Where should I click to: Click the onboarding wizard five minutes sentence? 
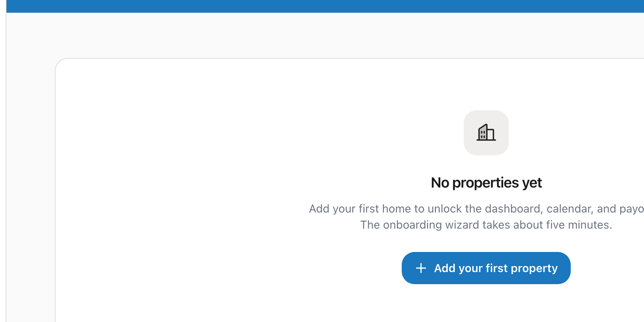coord(486,225)
